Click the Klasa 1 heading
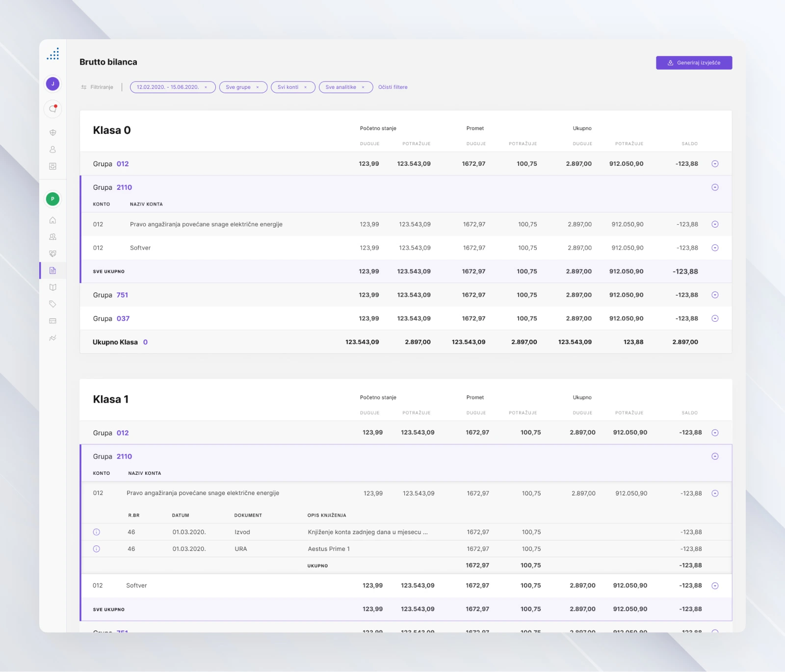 pos(111,399)
